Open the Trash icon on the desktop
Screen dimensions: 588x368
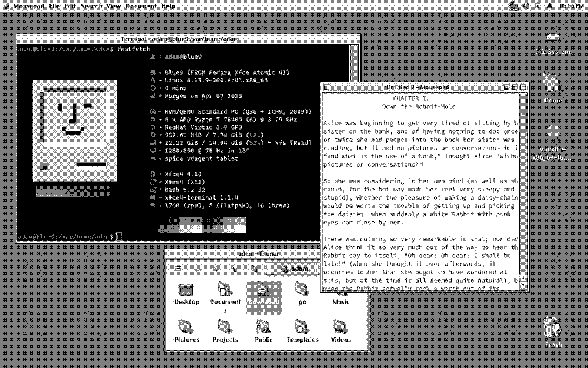pyautogui.click(x=552, y=326)
